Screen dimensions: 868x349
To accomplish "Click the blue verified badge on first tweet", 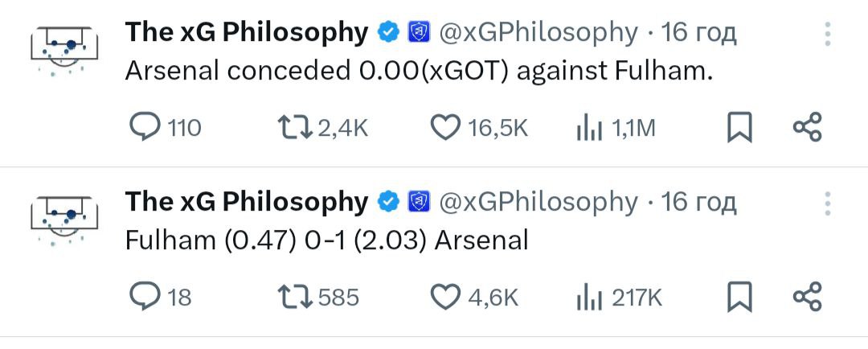I will point(388,32).
